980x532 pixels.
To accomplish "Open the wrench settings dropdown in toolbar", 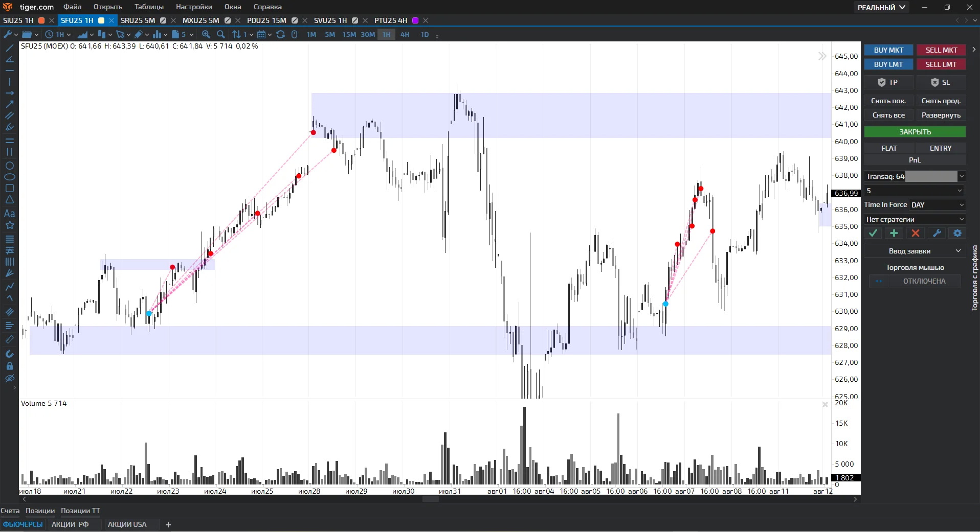I will point(11,34).
